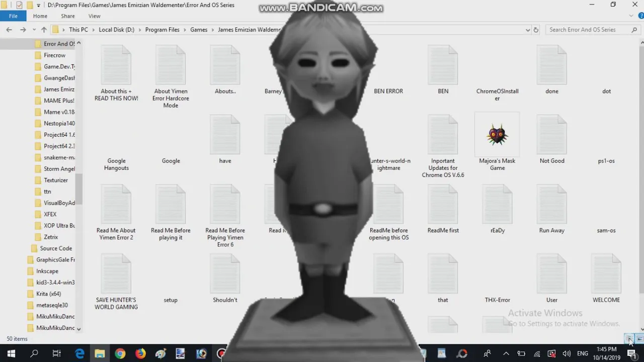Open Microsoft Edge from the taskbar

(x=79, y=353)
